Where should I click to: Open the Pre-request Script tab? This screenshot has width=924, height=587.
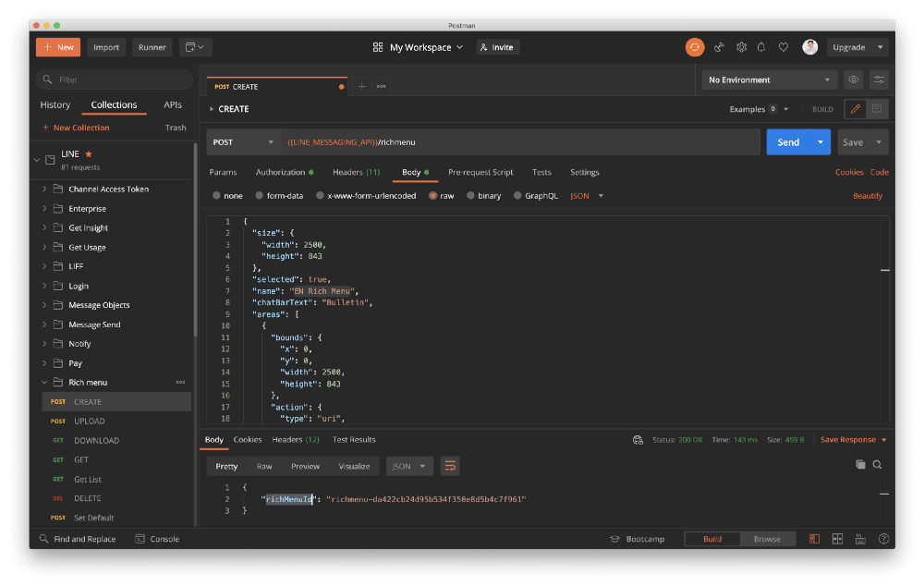pyautogui.click(x=480, y=172)
